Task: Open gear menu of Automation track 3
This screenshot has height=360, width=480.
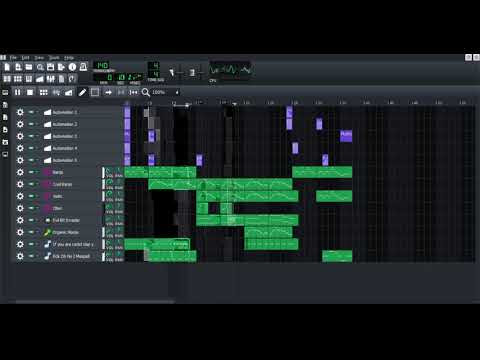Action: pyautogui.click(x=20, y=136)
